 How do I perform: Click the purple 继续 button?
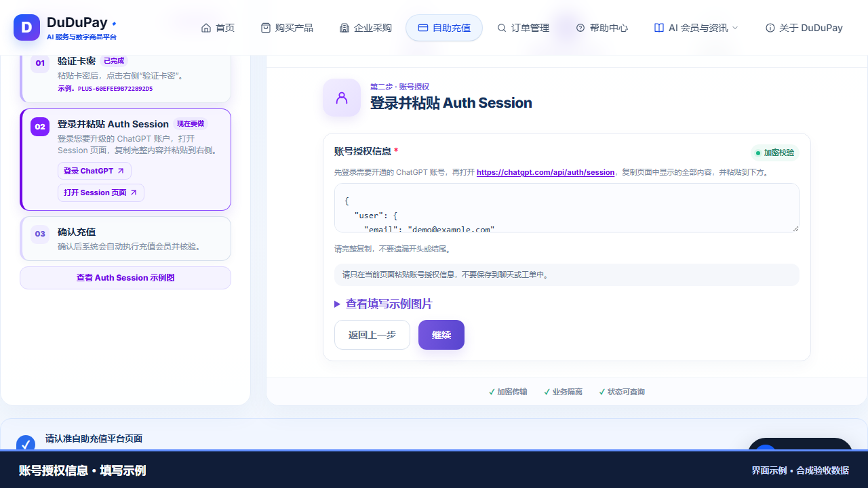[441, 335]
